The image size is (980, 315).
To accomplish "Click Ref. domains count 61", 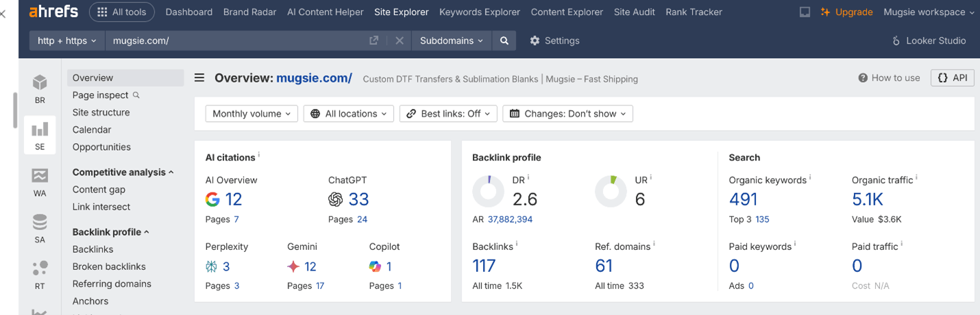I will pyautogui.click(x=604, y=266).
